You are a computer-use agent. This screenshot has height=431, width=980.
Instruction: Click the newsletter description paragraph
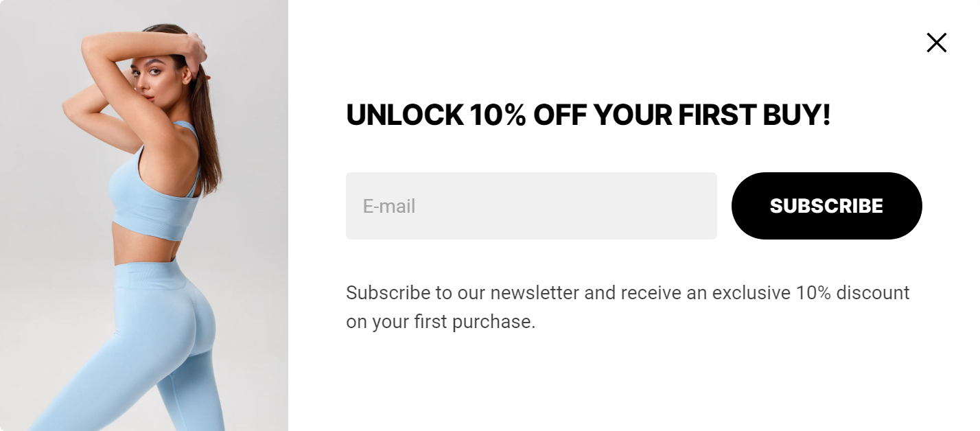pos(627,307)
